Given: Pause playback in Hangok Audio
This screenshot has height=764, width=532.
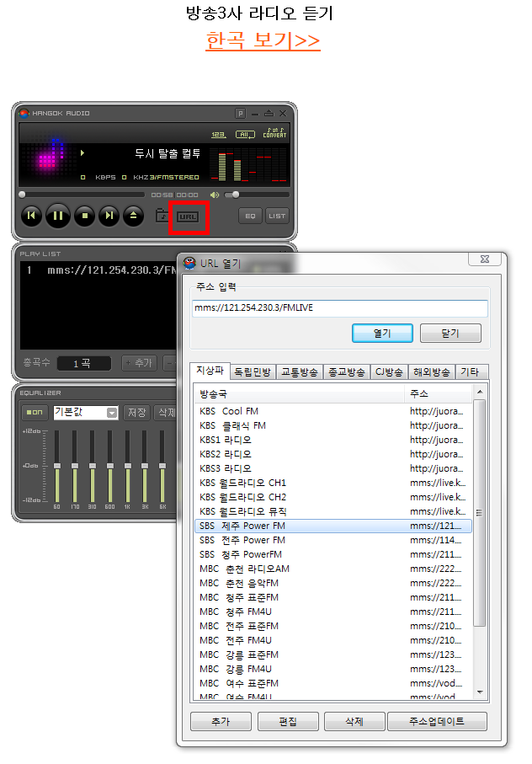Looking at the screenshot, I should [x=58, y=216].
